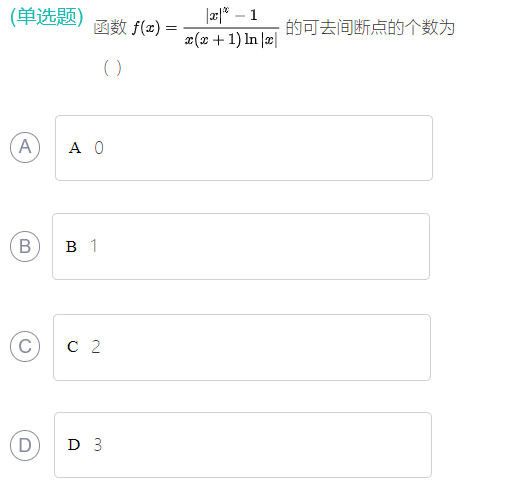Click the (单选题) question type label
The image size is (506, 490).
tap(47, 16)
